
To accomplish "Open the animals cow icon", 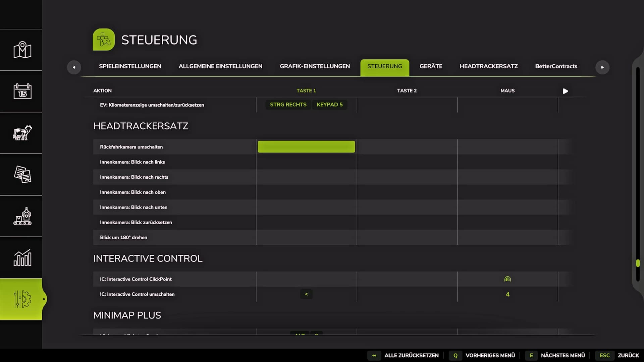I will click(22, 133).
